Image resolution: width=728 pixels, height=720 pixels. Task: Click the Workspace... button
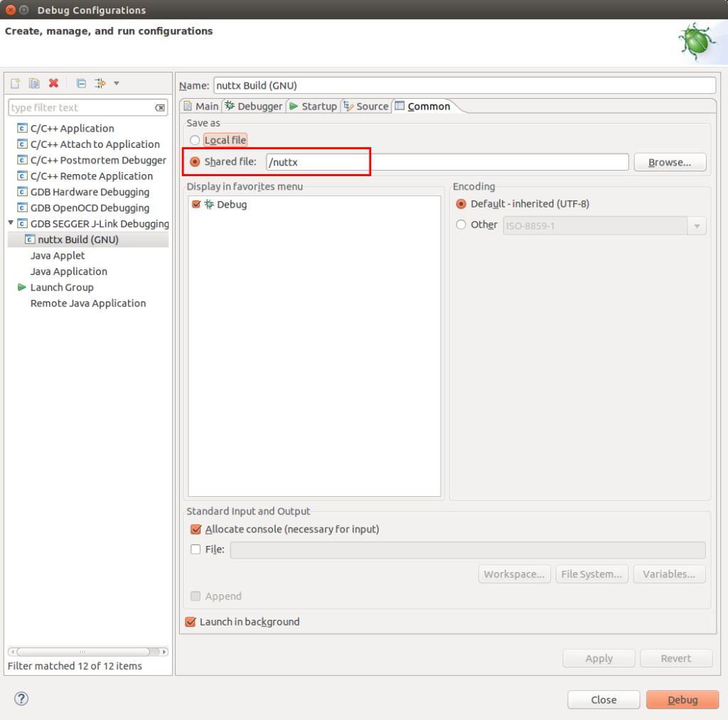[515, 574]
